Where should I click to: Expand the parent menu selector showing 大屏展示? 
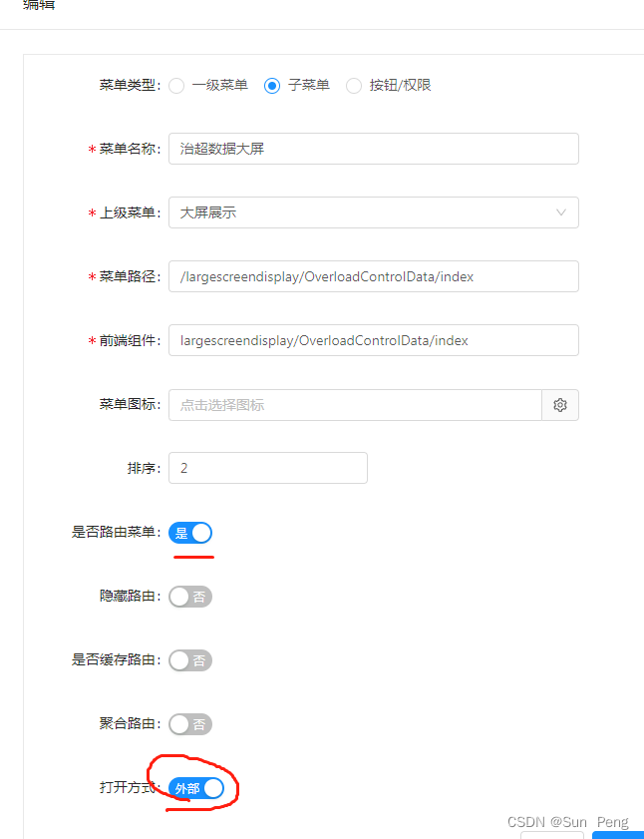374,212
